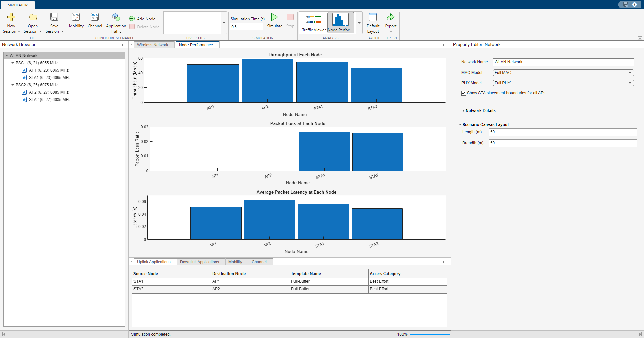The image size is (644, 338).
Task: Click the Export icon
Action: click(391, 20)
